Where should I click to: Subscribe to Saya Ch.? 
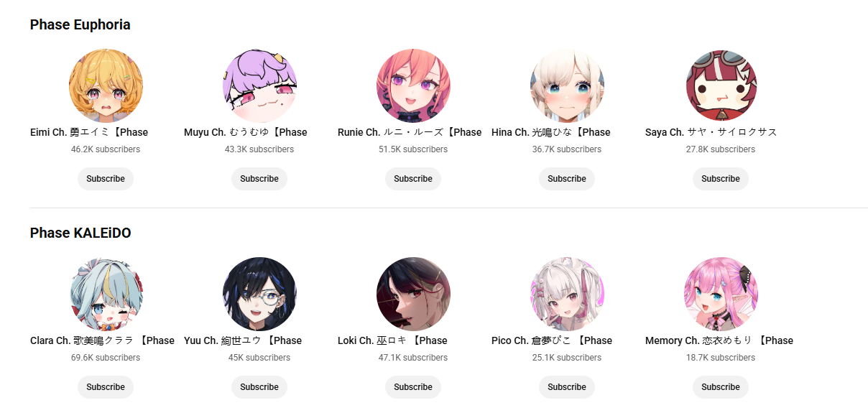[x=721, y=179]
